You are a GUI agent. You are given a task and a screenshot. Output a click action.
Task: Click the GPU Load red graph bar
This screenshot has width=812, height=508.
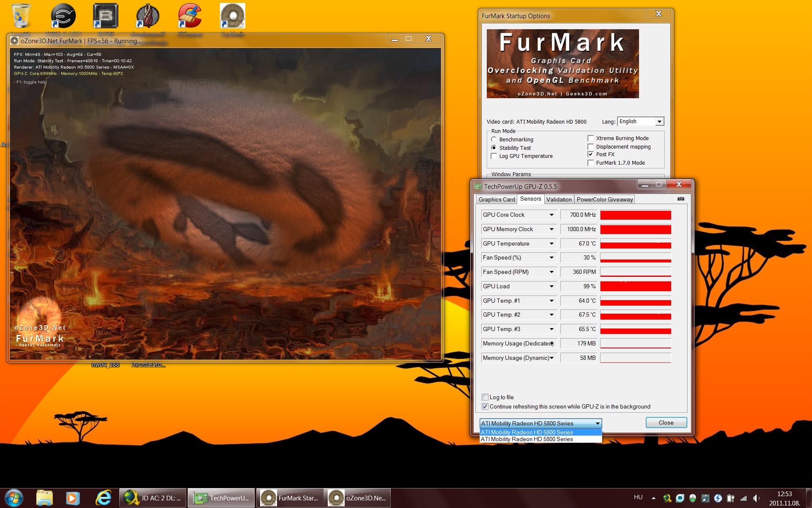(x=635, y=287)
